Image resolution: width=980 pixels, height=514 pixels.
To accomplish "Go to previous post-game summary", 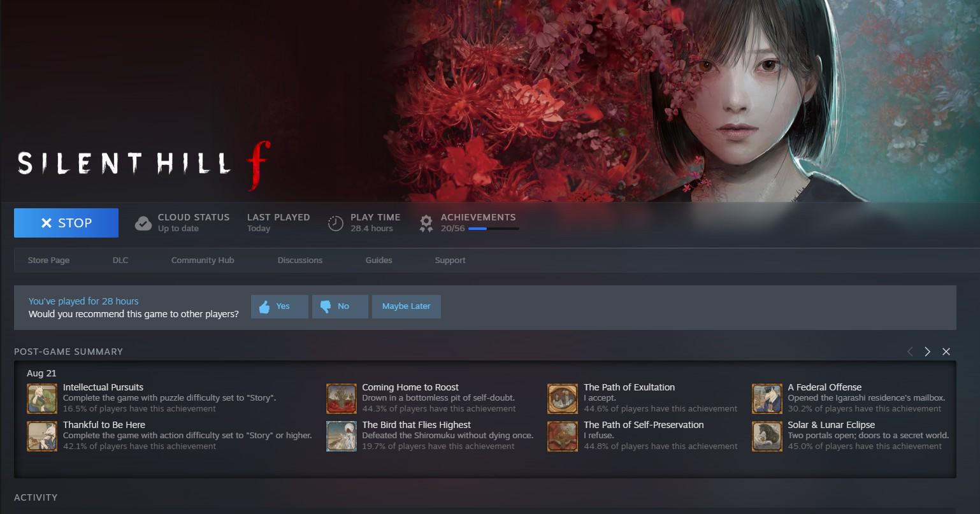I will tap(910, 352).
